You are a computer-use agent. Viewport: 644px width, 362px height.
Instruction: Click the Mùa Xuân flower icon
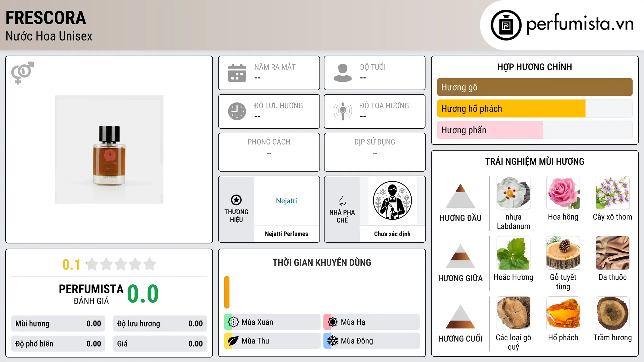[x=233, y=322]
